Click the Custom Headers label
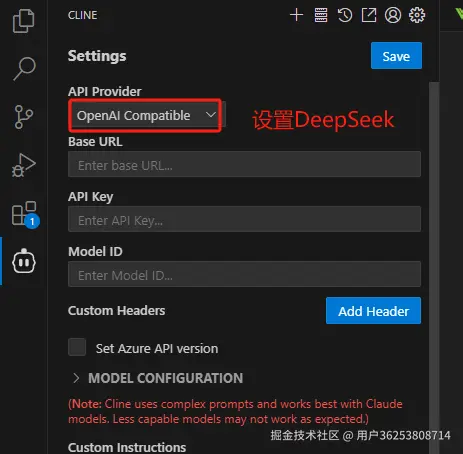The image size is (463, 454). [x=116, y=311]
